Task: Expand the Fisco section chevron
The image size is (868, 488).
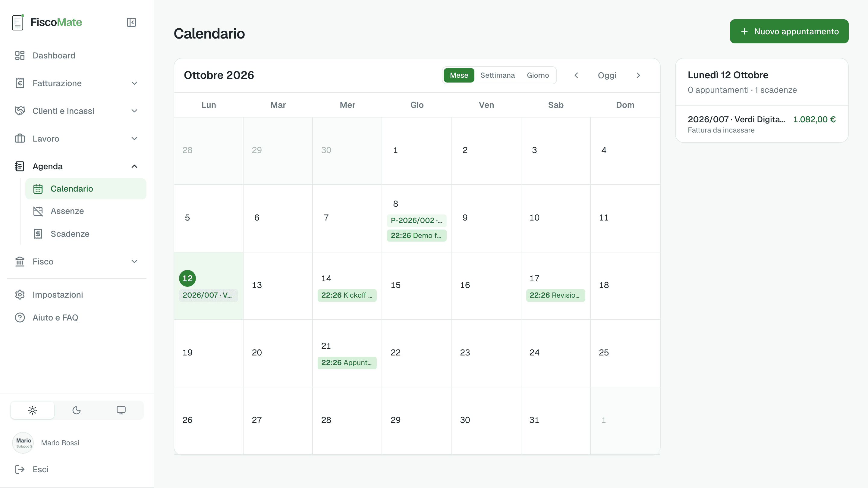Action: coord(134,262)
